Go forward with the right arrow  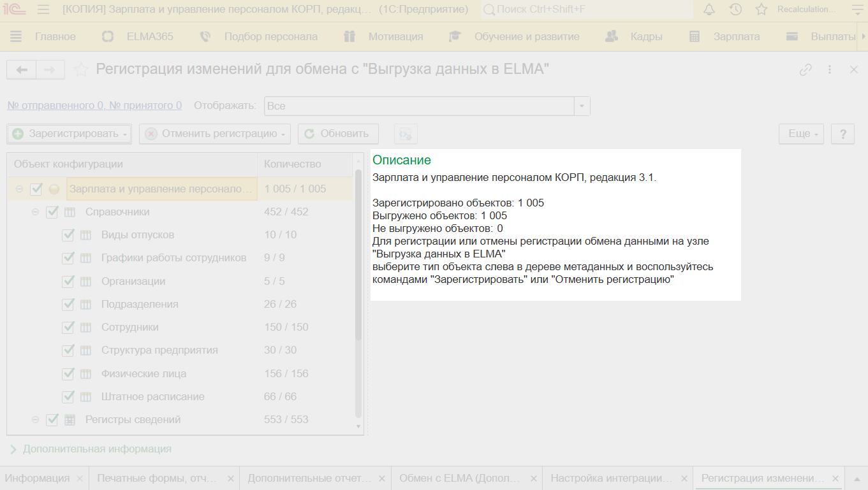50,70
